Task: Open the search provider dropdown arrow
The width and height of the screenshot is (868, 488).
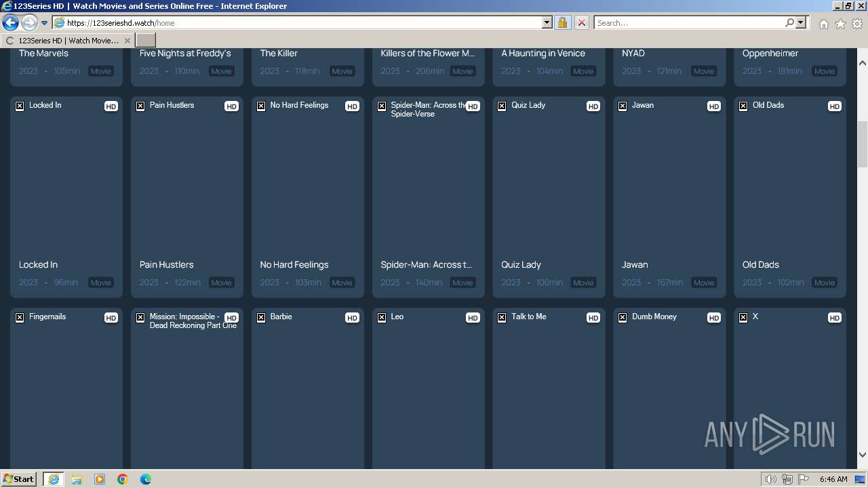Action: 801,23
